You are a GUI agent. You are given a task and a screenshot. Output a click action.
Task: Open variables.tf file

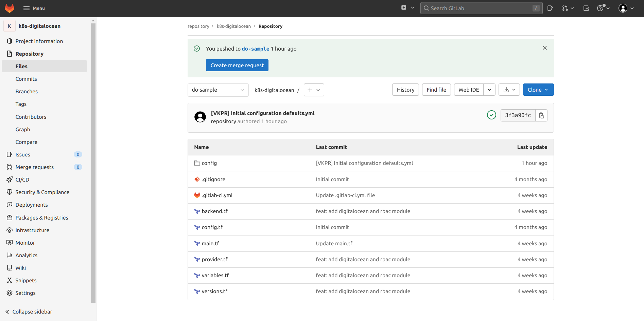pos(215,275)
